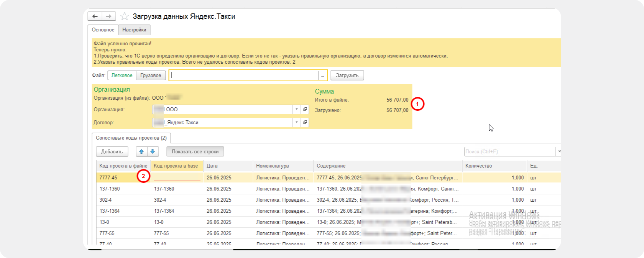Click the Договор field showing Яндекс.Такси

pos(223,123)
